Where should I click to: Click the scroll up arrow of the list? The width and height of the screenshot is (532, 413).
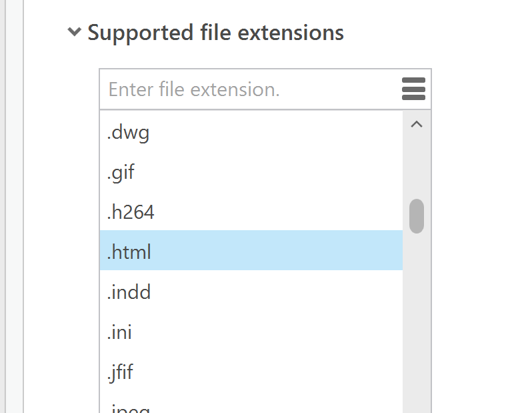pyautogui.click(x=417, y=124)
